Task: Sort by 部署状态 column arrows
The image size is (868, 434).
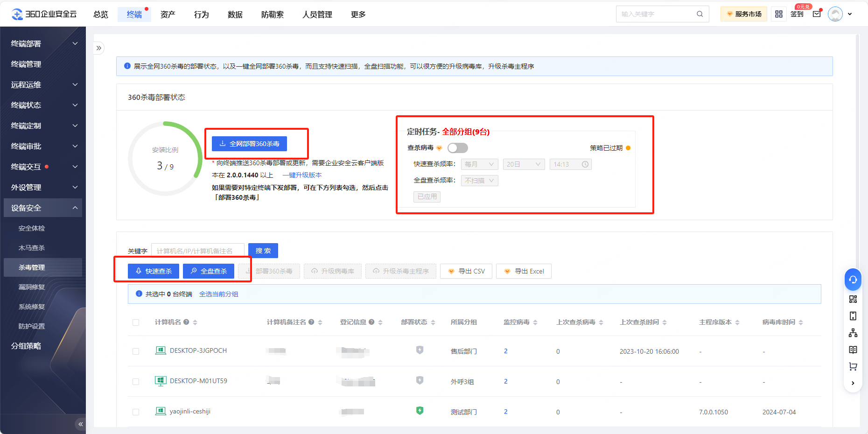Action: click(x=433, y=322)
